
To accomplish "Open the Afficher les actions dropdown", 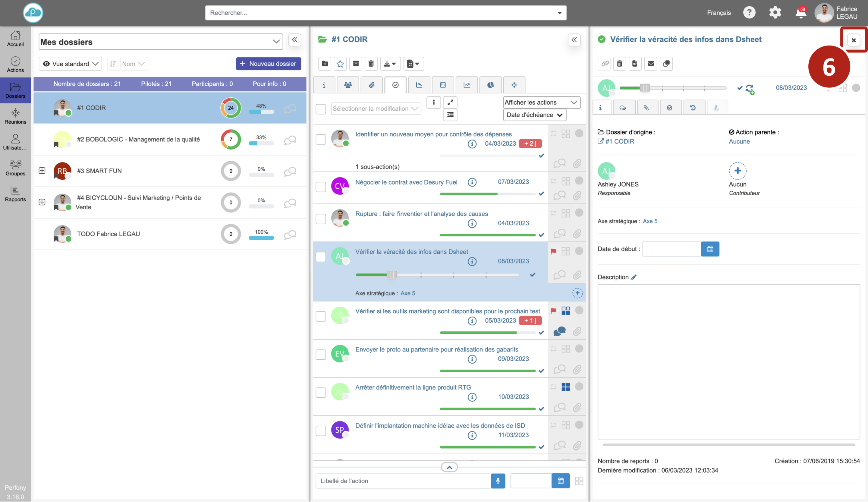I will point(541,102).
